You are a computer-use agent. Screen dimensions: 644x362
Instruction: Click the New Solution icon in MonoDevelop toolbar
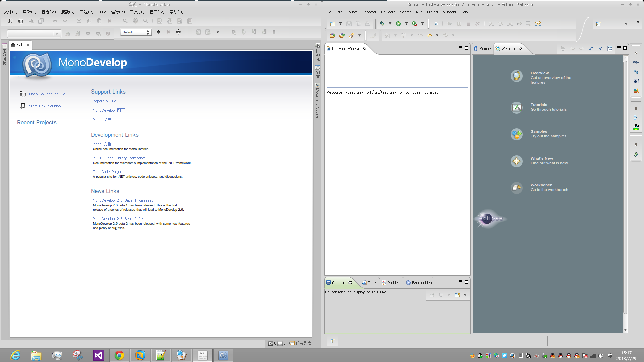coord(10,21)
